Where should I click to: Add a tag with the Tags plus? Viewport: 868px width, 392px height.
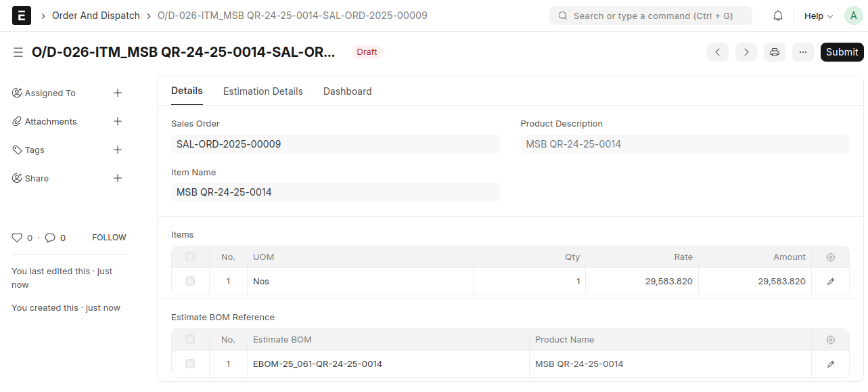[x=118, y=150]
